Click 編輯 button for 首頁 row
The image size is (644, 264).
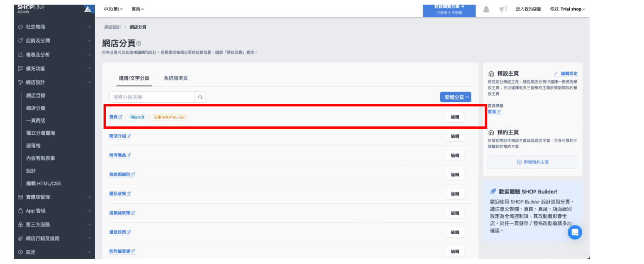click(x=455, y=117)
